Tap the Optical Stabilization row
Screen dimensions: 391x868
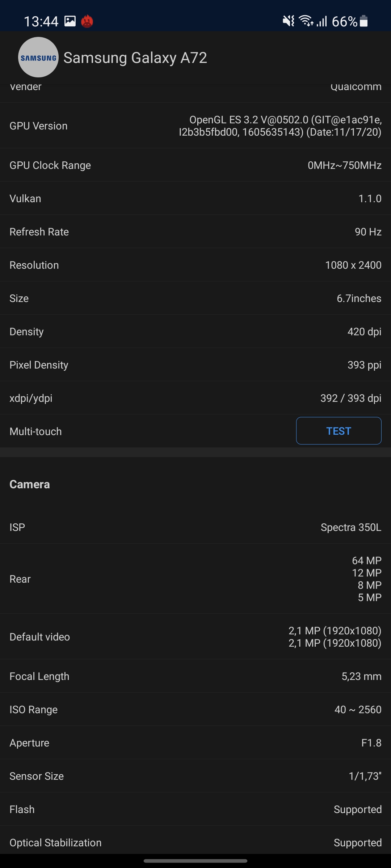(x=195, y=843)
